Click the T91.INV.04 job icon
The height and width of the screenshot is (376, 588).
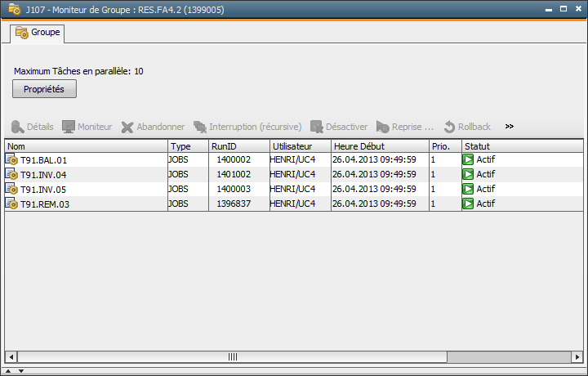pos(11,174)
